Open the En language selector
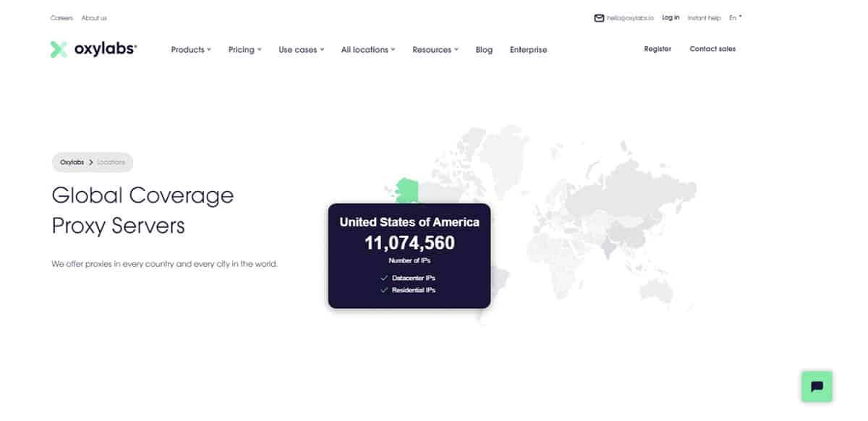 coord(736,18)
